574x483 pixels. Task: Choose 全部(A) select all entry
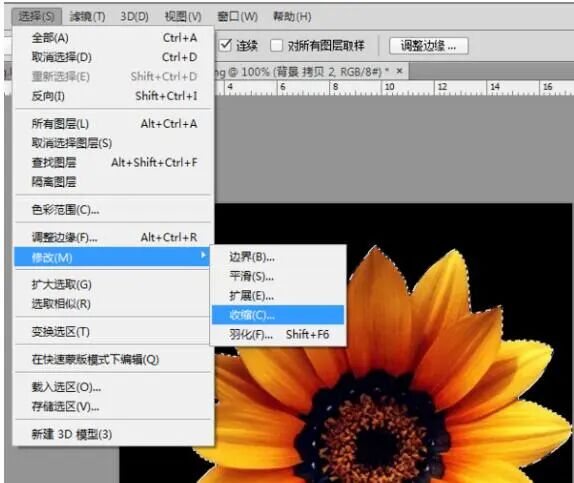click(114, 38)
